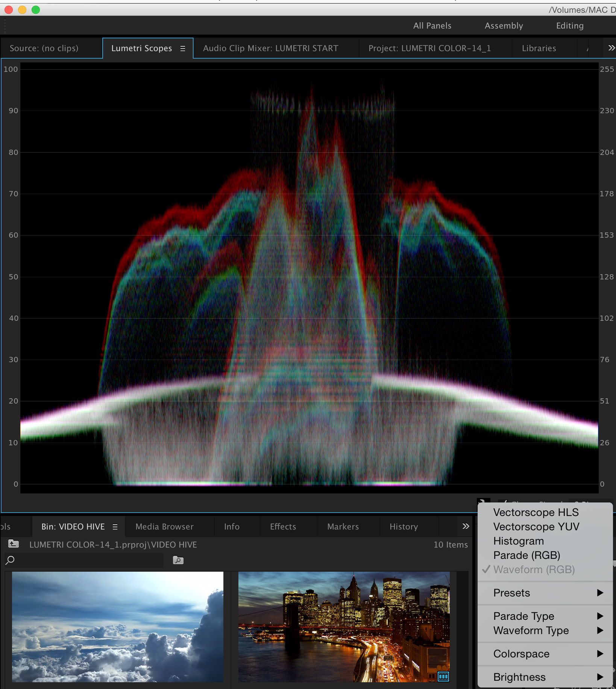Open the Lumetri Scopes panel menu icon
Image resolution: width=616 pixels, height=689 pixels.
point(183,49)
